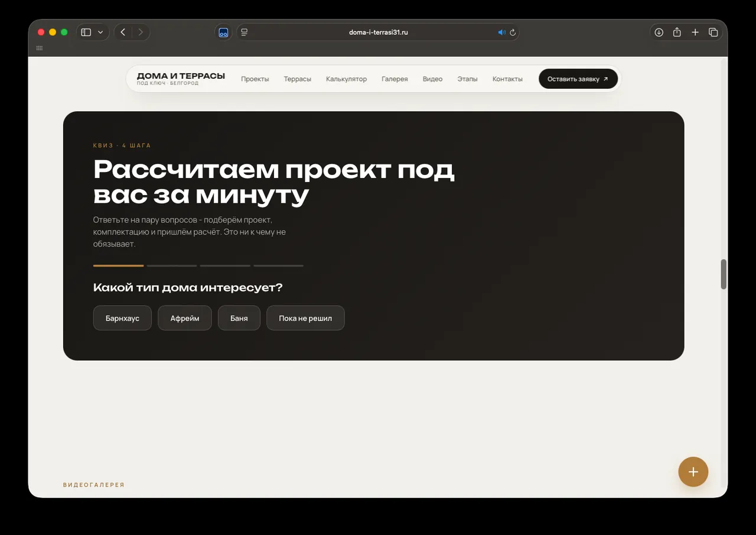This screenshot has height=535, width=756.
Task: Open the Этапы menu item
Action: tap(467, 79)
